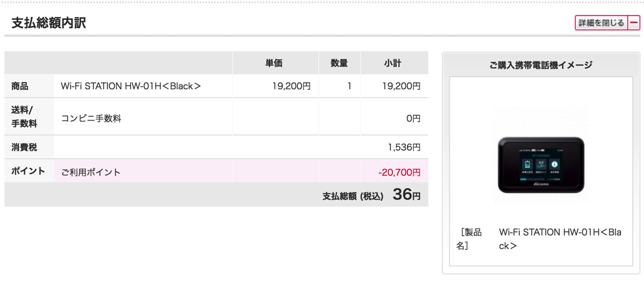Click the 支払総額内訳 heading

tap(49, 23)
